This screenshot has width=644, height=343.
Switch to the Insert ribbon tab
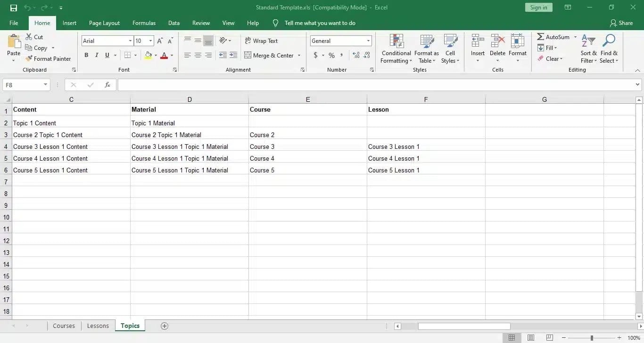coord(69,23)
